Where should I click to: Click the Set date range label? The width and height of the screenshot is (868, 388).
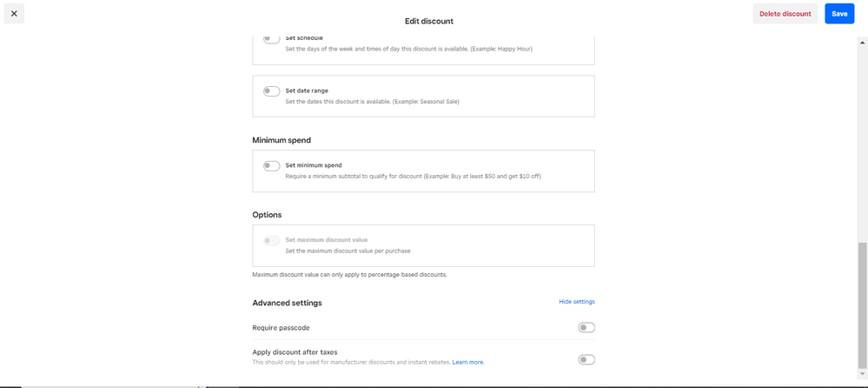pyautogui.click(x=307, y=90)
